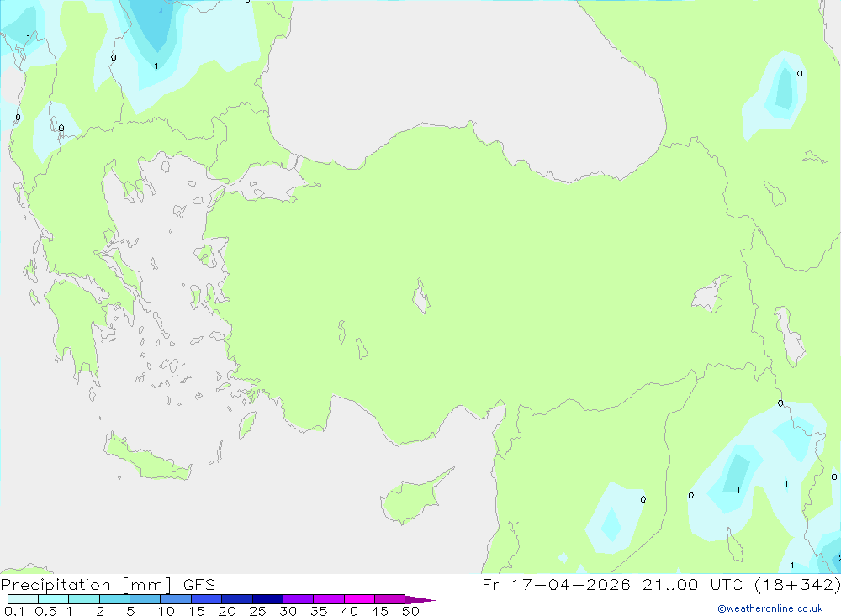Click the 25–30 mm navy swatch
Viewport: 841px width, 616px height.
click(x=267, y=599)
